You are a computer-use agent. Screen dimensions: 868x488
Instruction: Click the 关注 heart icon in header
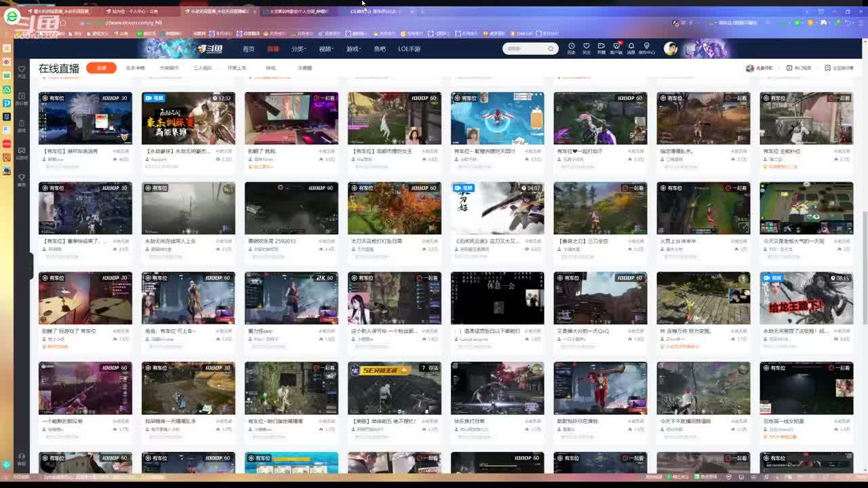tap(586, 47)
